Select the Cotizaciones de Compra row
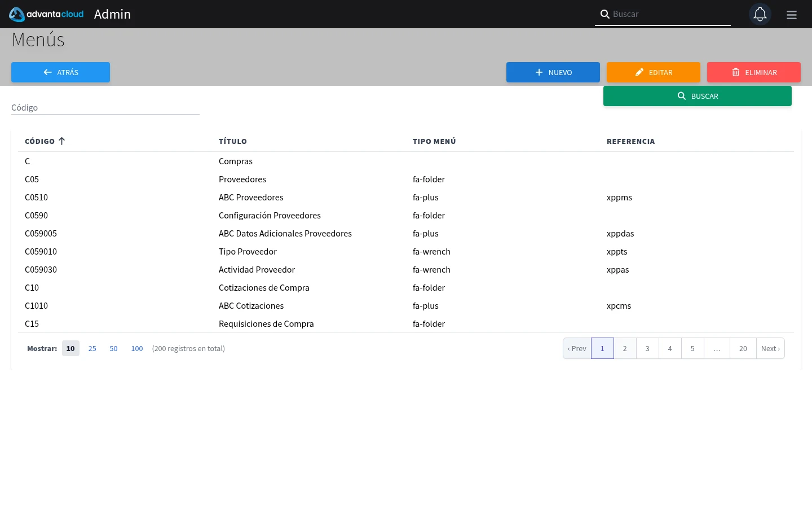The height and width of the screenshot is (508, 812). coord(406,287)
